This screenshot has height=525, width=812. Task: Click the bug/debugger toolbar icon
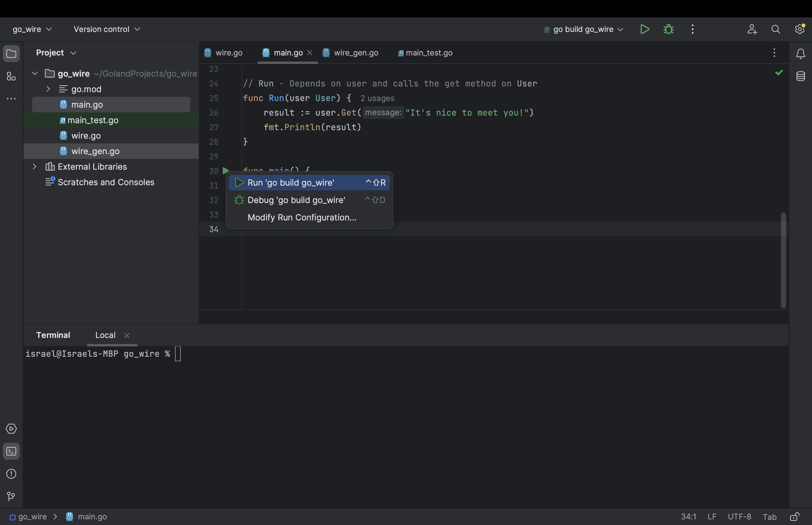(668, 29)
